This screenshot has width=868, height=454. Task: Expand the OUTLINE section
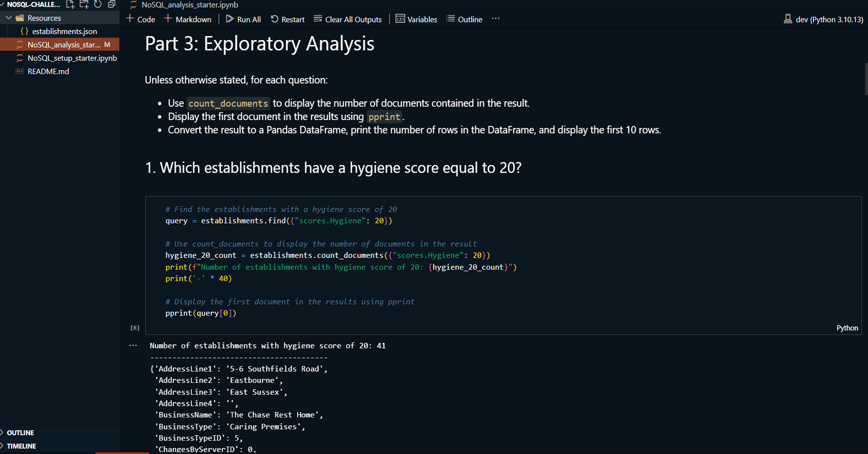pos(20,433)
